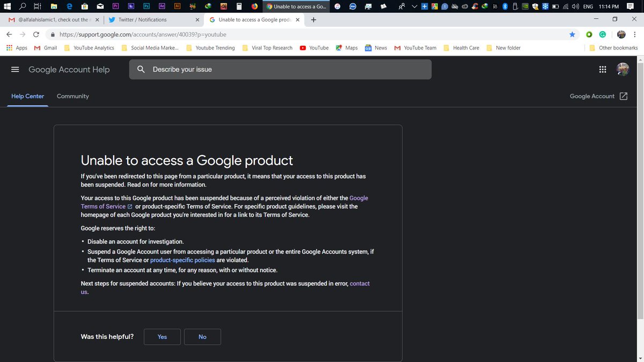Click the Grammarly extension icon
Viewport: 644px width, 362px height.
pos(603,34)
